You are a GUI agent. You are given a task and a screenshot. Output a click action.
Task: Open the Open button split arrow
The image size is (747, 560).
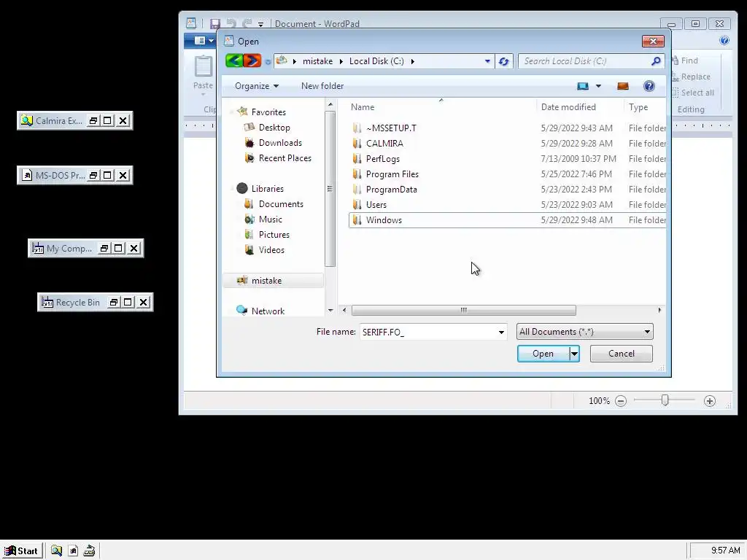[575, 354]
